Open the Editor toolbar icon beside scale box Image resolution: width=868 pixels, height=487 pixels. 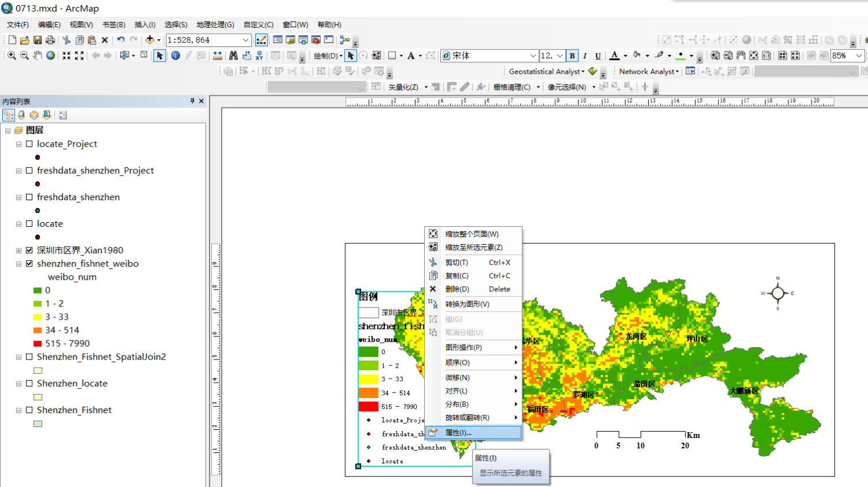coord(261,40)
